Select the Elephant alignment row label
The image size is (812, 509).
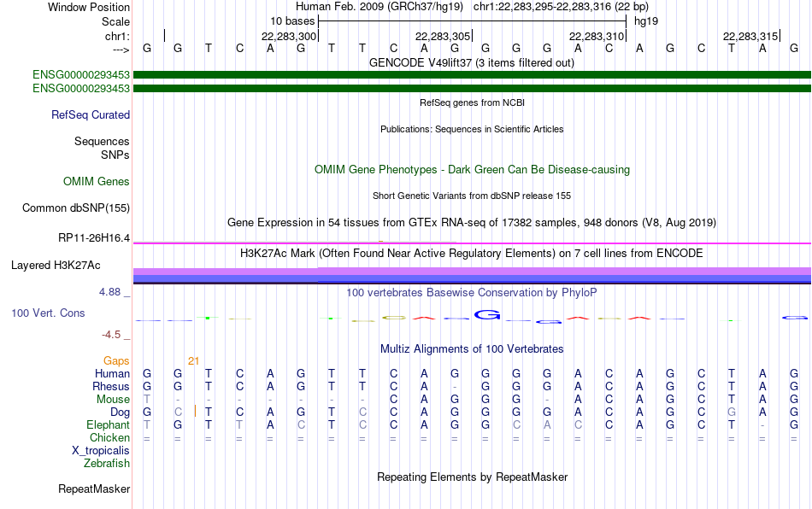click(x=108, y=424)
